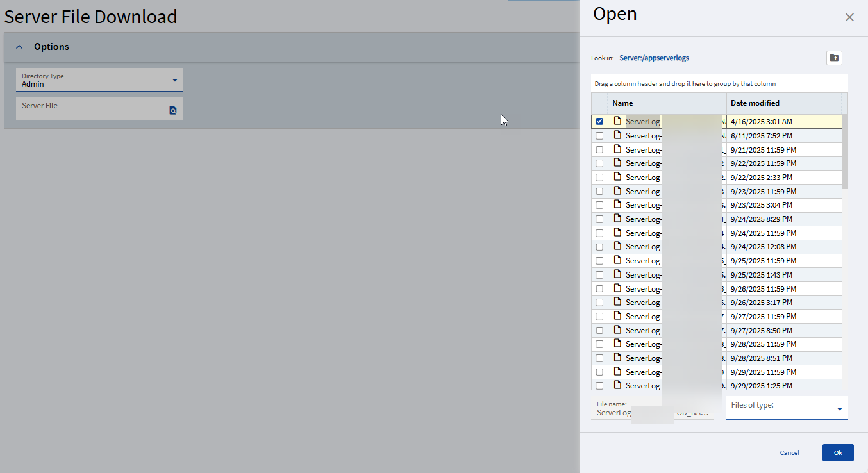Screen dimensions: 868x473
Task: Check the log modified 6/11/2025 7:52 PM
Action: click(x=599, y=135)
